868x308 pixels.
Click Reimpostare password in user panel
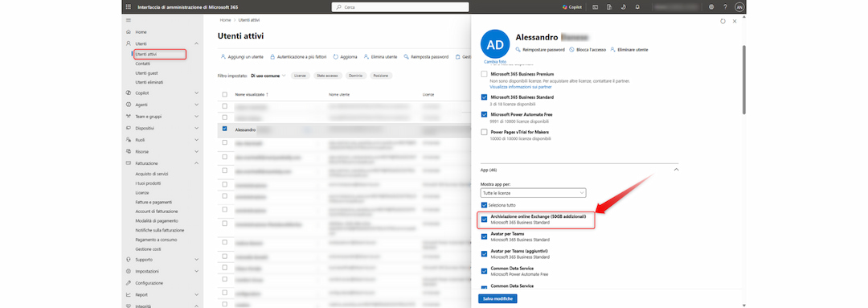pyautogui.click(x=540, y=49)
